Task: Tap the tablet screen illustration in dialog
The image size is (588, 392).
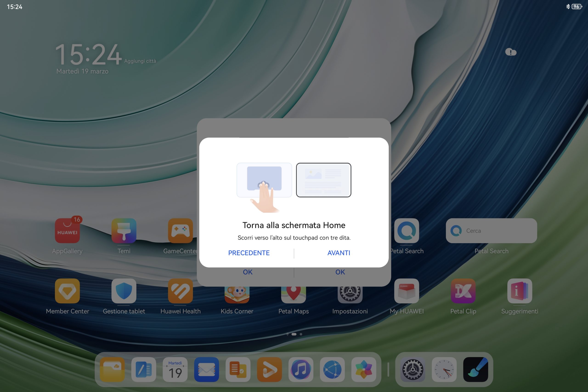Action: pyautogui.click(x=323, y=180)
